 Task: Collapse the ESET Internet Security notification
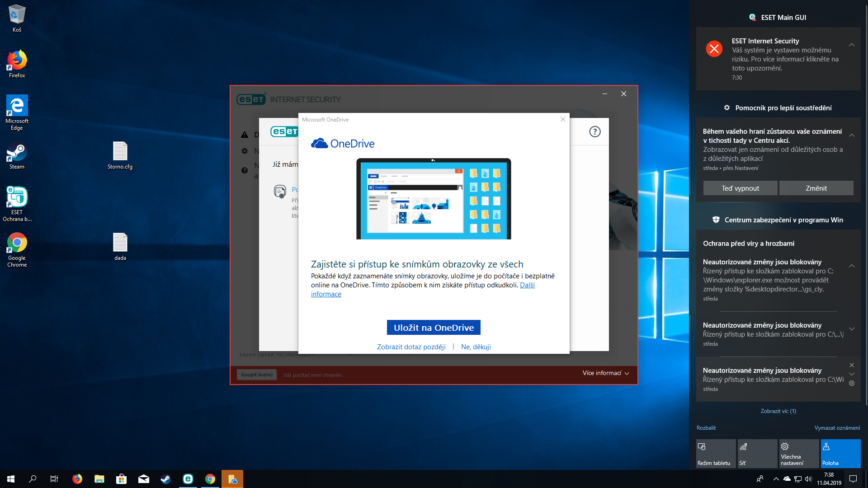click(x=851, y=45)
